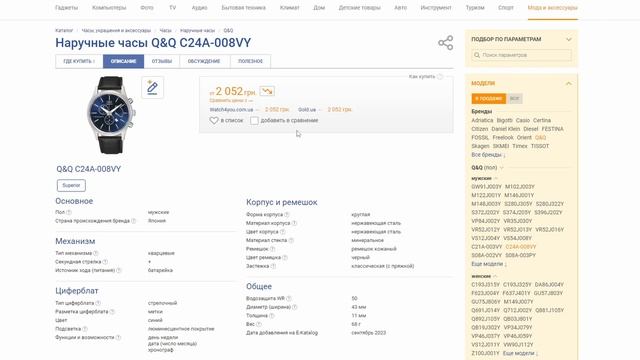The image size is (640, 360).
Task: Click help icon beside 'Водозащита WR'
Action: tap(289, 298)
